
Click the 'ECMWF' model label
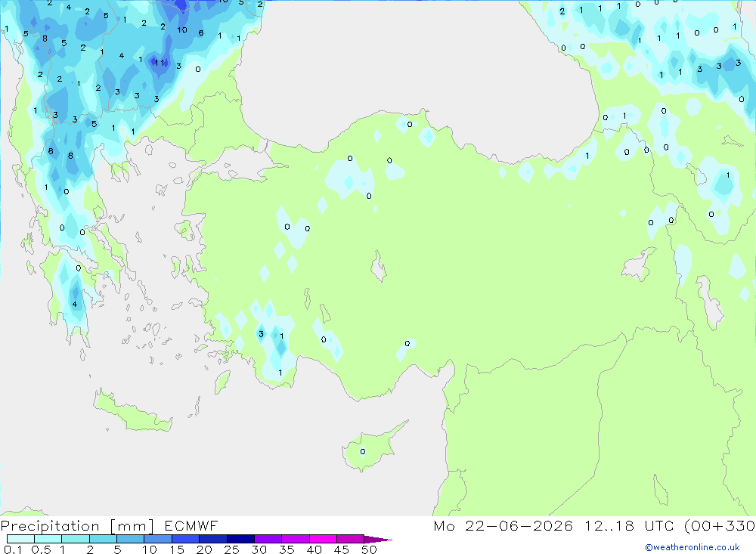191,525
